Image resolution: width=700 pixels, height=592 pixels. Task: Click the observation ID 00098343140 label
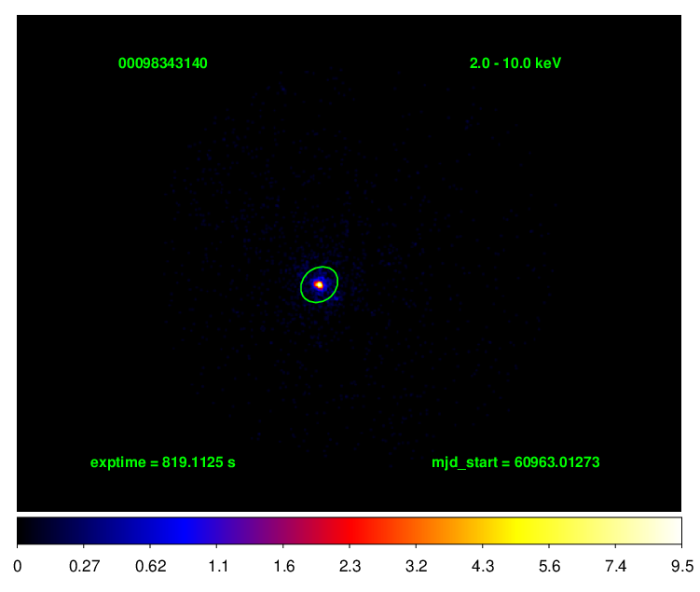(x=163, y=63)
